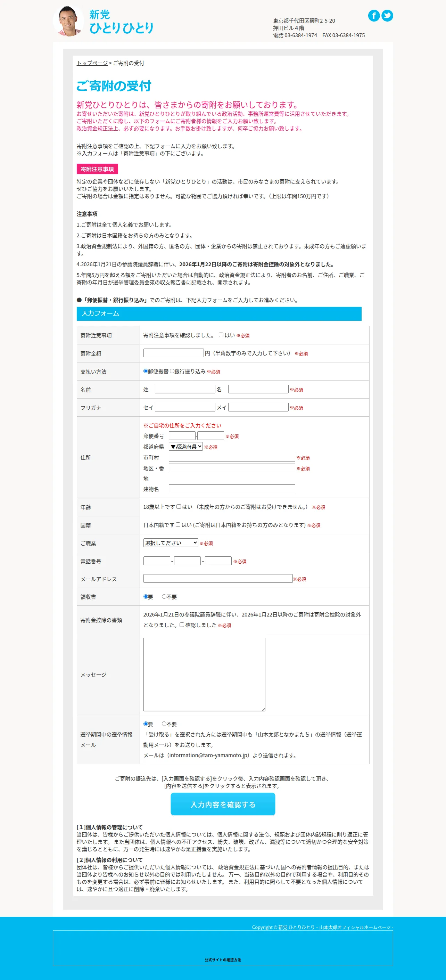Select 要 for 領収書
Viewport: 446px width, 980px height.
point(146,597)
